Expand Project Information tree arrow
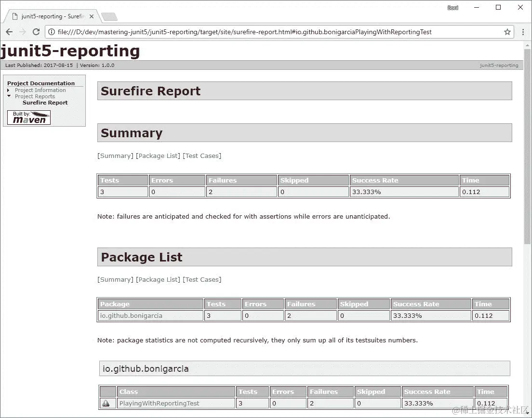Viewport: 532px width, 418px height. [x=9, y=90]
